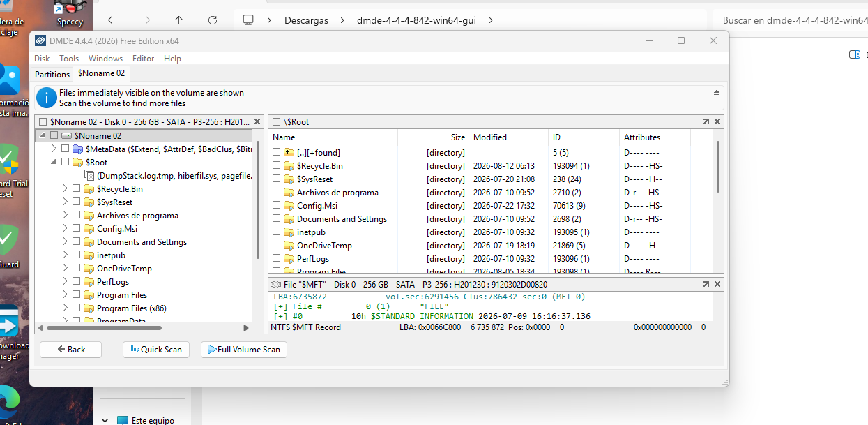Expand inetpub in the tree

[65, 255]
